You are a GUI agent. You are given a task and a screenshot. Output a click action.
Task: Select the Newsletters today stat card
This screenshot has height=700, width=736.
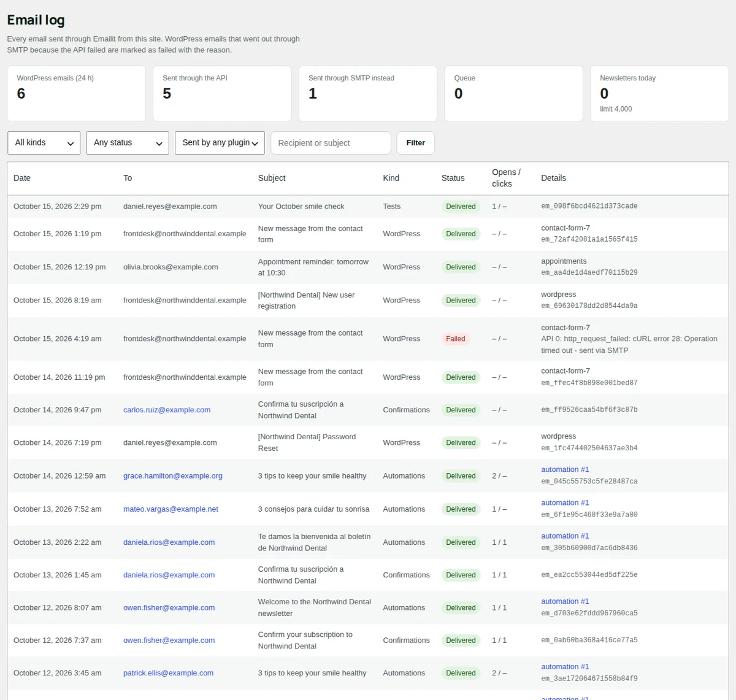click(659, 93)
